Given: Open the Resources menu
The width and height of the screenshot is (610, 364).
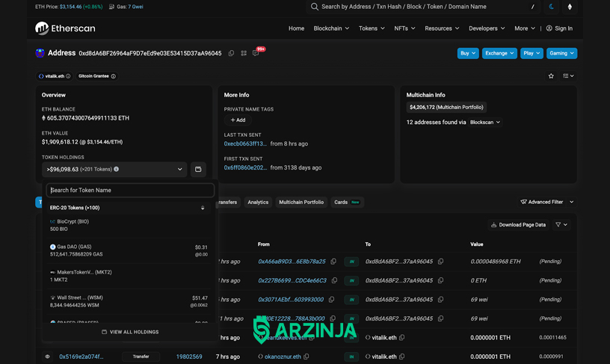Looking at the screenshot, I should pyautogui.click(x=442, y=28).
